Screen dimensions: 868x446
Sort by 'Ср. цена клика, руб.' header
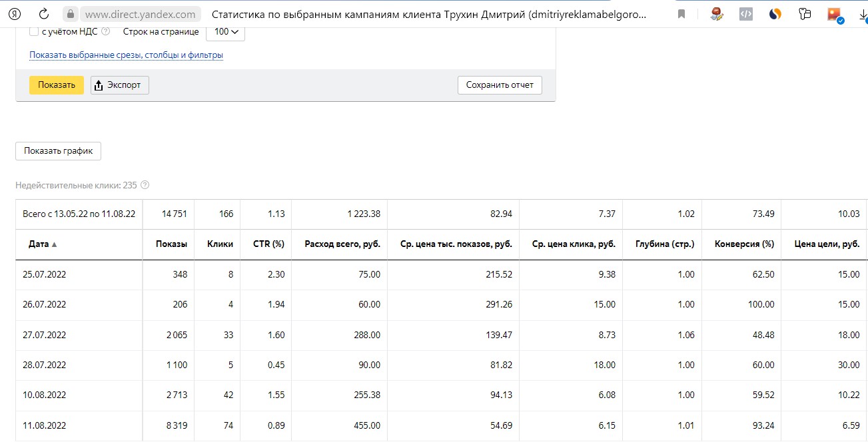pos(574,244)
